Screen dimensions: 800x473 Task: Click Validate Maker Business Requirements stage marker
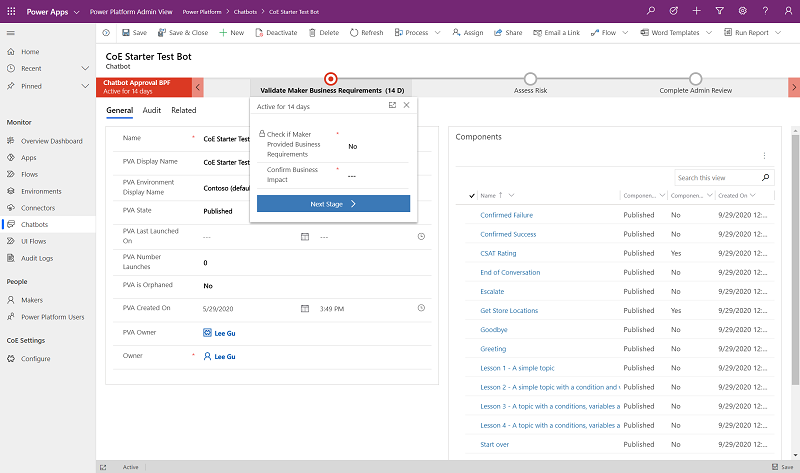[x=331, y=79]
